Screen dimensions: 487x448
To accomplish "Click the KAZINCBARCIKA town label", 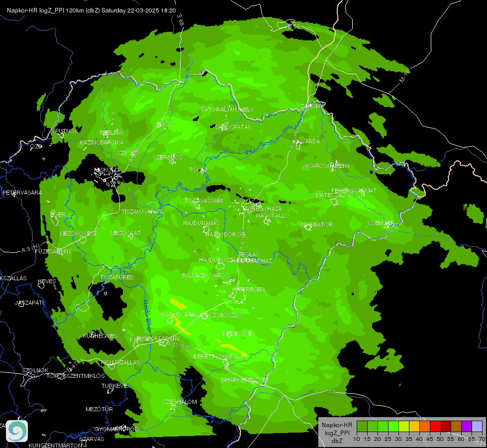I will pyautogui.click(x=102, y=142).
